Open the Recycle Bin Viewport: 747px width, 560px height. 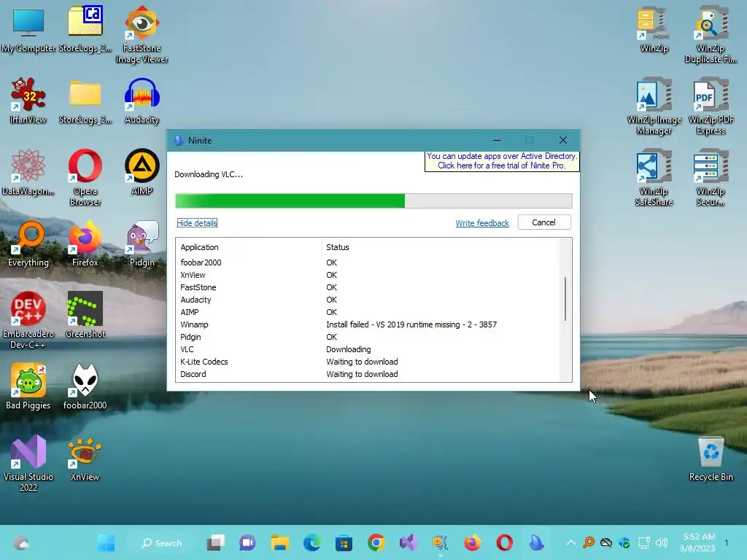click(x=711, y=459)
